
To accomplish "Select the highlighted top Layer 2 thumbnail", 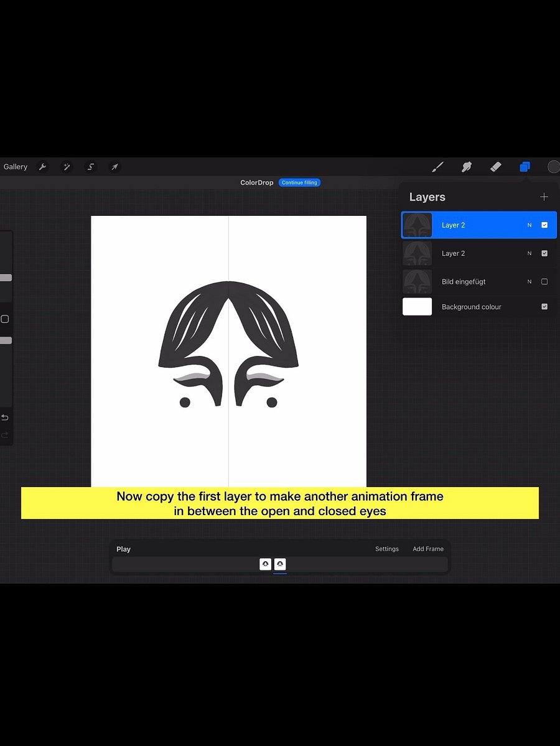I will pyautogui.click(x=418, y=225).
